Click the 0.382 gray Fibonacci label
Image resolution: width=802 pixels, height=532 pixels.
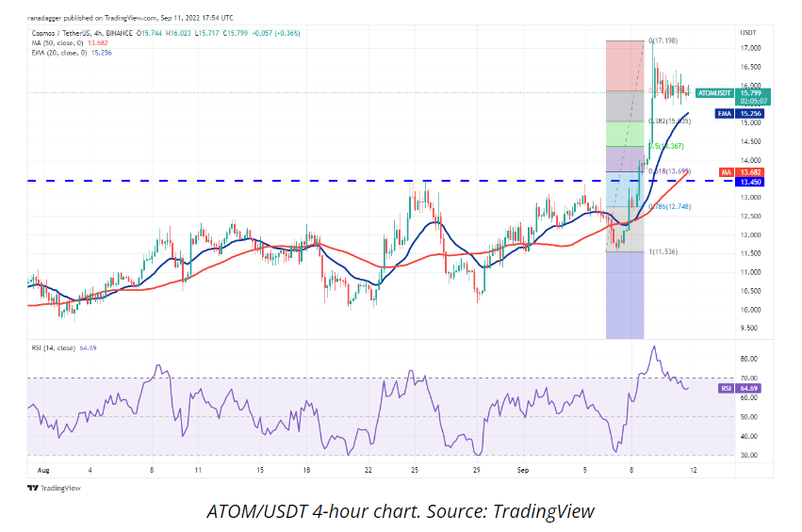[669, 121]
